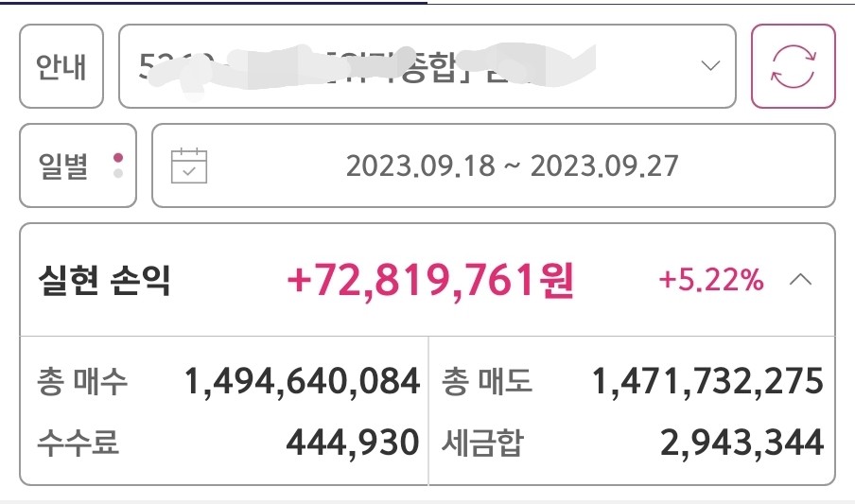Screen dimensions: 855x504
Task: Tap the 수수료 fee amount 444,930
Action: [x=353, y=442]
